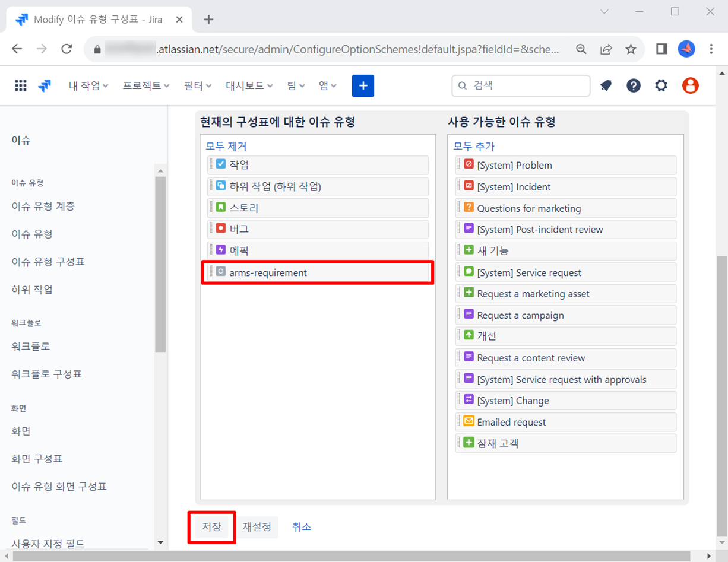Click the browser bookmark star icon
The width and height of the screenshot is (728, 562).
[631, 49]
